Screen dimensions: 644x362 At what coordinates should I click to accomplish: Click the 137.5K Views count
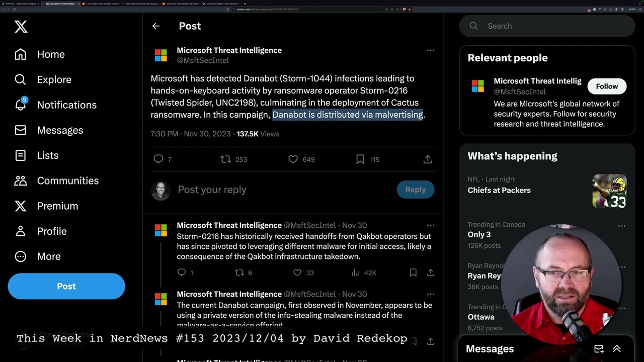pos(258,134)
